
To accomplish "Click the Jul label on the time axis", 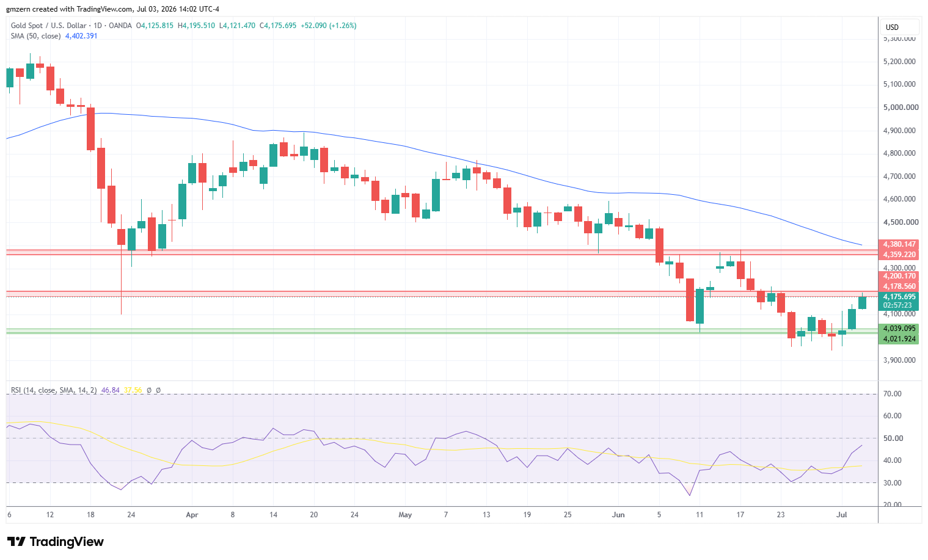I will point(842,515).
